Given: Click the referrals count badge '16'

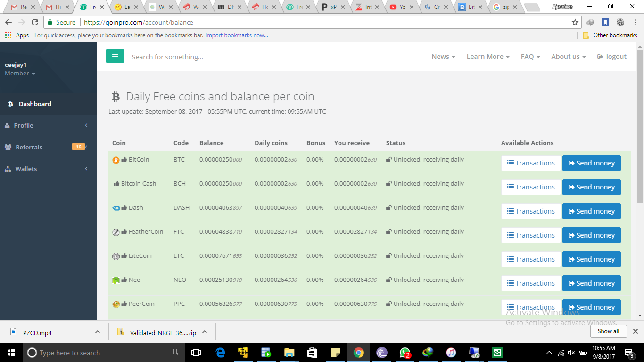Looking at the screenshot, I should [x=78, y=147].
